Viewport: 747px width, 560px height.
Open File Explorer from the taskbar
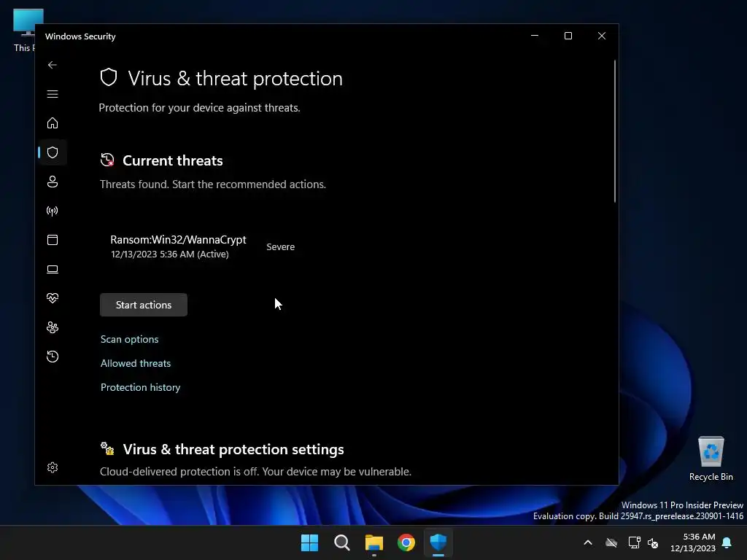(374, 542)
